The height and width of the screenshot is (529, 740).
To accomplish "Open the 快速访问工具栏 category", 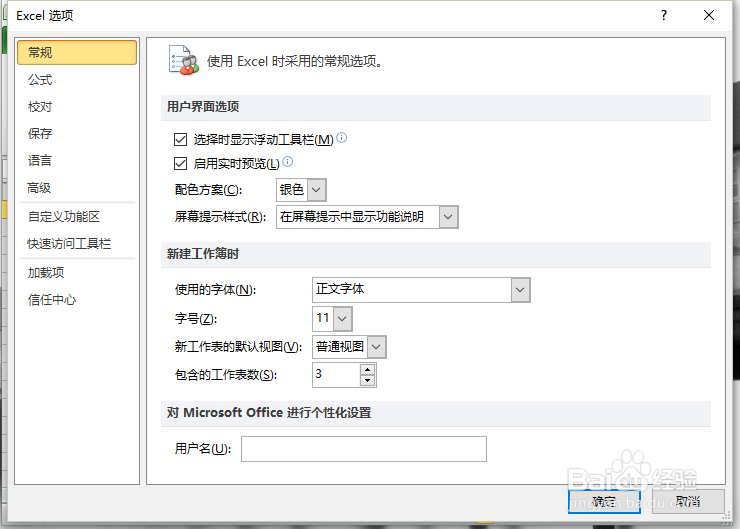I will point(77,244).
